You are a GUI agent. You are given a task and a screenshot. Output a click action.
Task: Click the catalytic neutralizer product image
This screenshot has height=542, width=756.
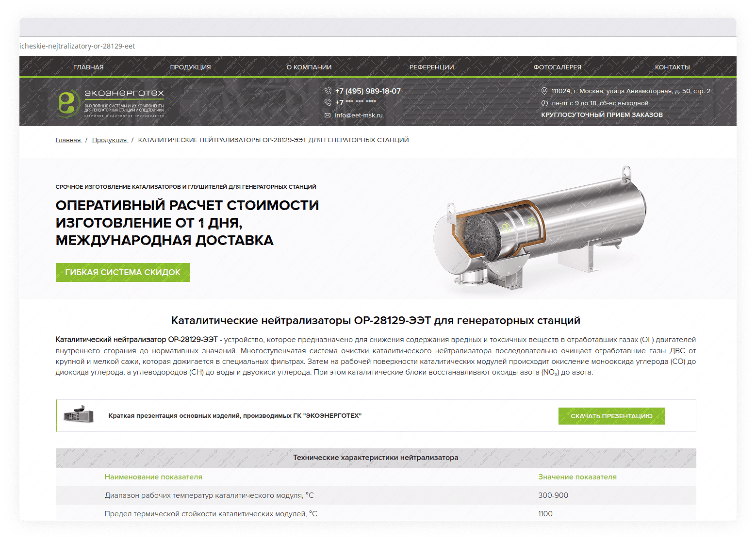click(539, 230)
